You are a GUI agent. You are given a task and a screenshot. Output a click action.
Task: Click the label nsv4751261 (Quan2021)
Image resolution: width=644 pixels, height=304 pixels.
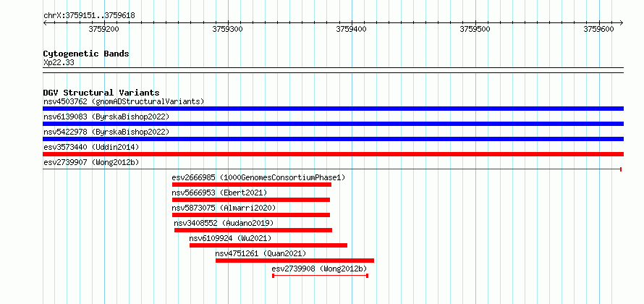click(260, 253)
